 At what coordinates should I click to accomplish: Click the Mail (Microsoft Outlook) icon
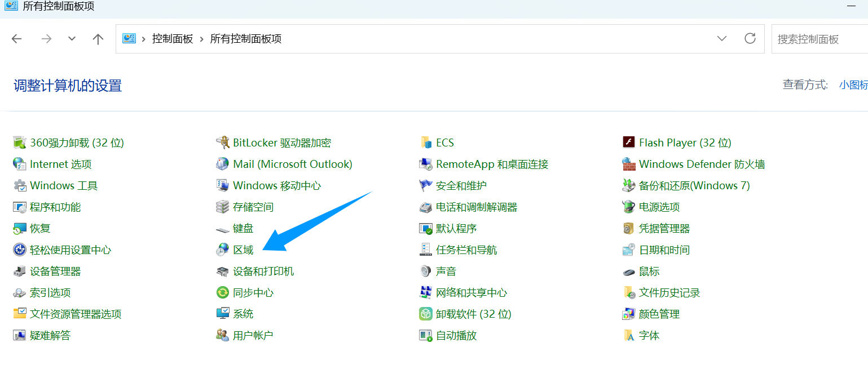[223, 164]
